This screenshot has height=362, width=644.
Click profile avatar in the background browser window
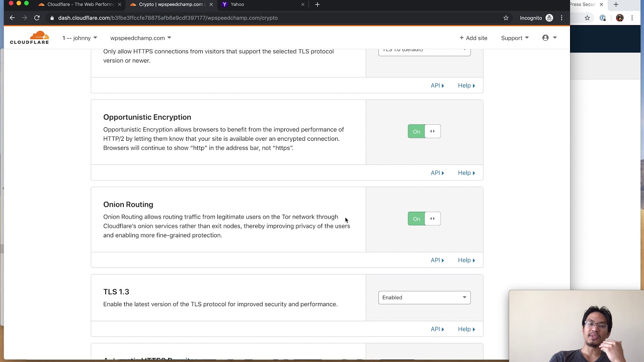[x=620, y=18]
